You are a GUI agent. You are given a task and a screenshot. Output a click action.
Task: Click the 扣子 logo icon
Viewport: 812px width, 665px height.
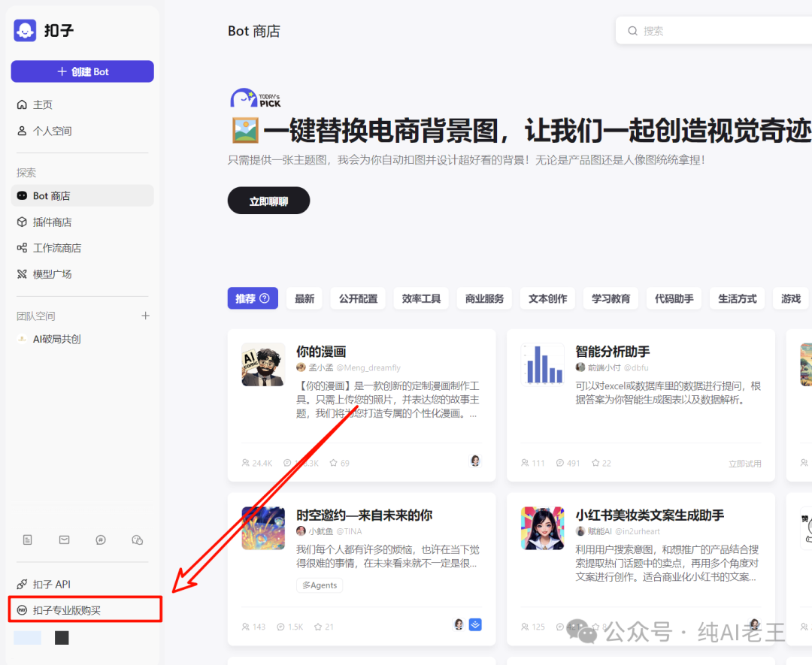pos(25,31)
